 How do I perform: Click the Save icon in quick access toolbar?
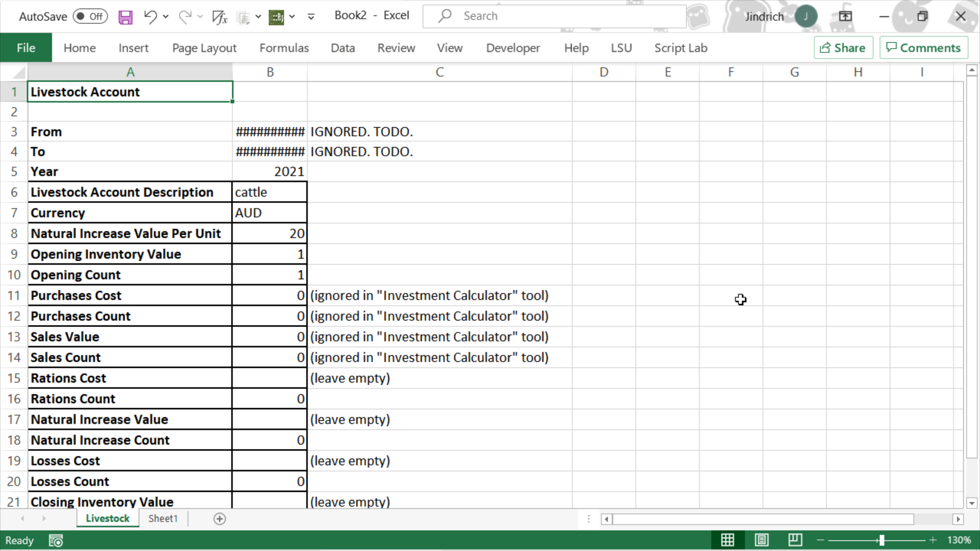coord(125,17)
